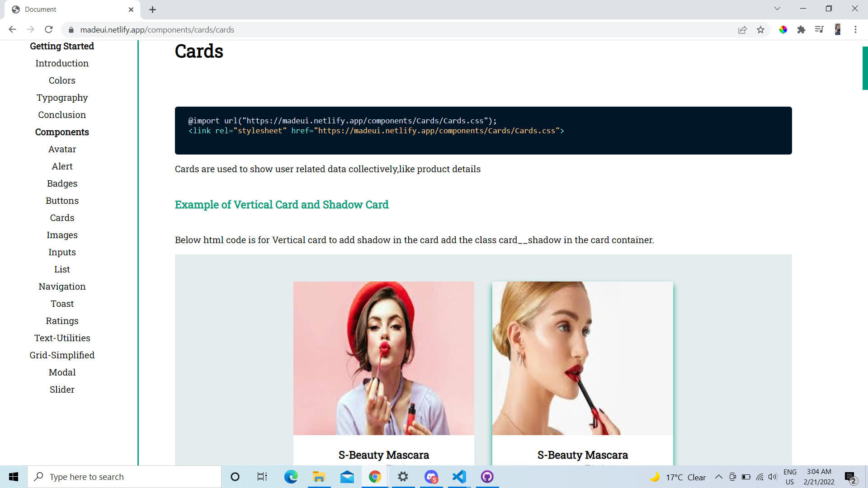
Task: Click the address bar URL
Action: tap(157, 30)
